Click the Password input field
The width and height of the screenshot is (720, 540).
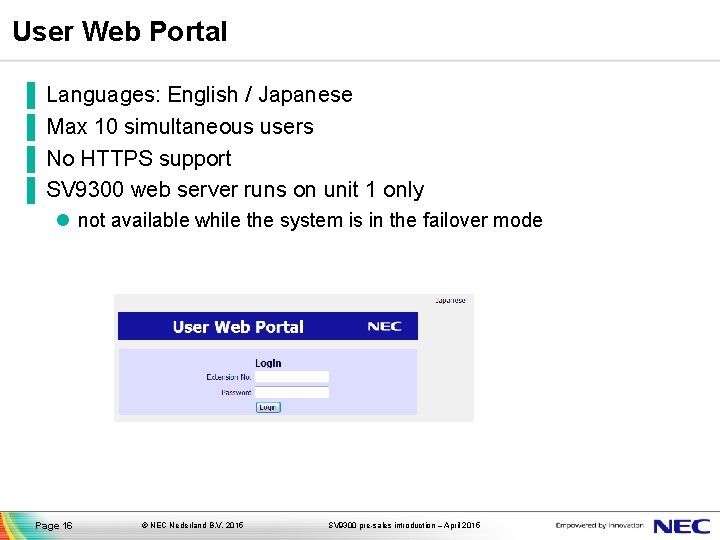pyautogui.click(x=292, y=392)
